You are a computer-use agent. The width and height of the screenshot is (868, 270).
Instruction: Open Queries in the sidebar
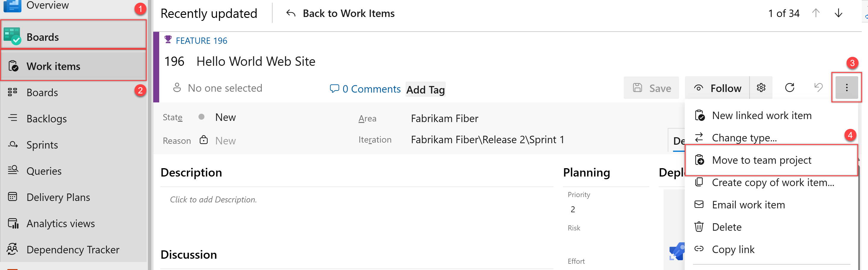44,171
